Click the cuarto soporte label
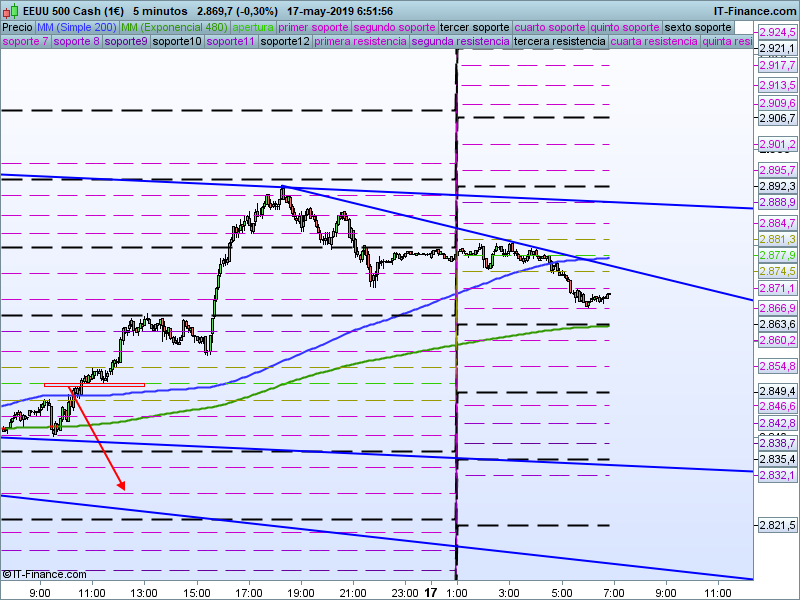 pyautogui.click(x=550, y=28)
